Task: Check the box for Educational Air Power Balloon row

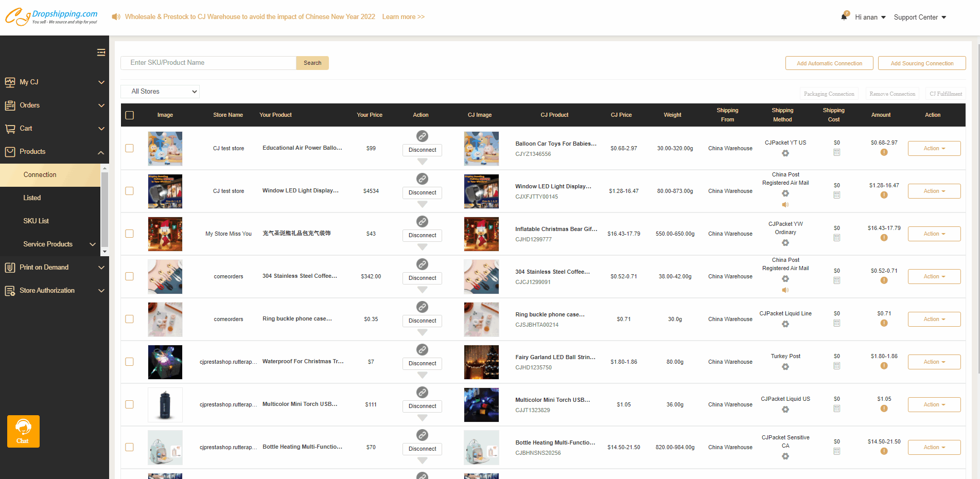Action: tap(130, 148)
